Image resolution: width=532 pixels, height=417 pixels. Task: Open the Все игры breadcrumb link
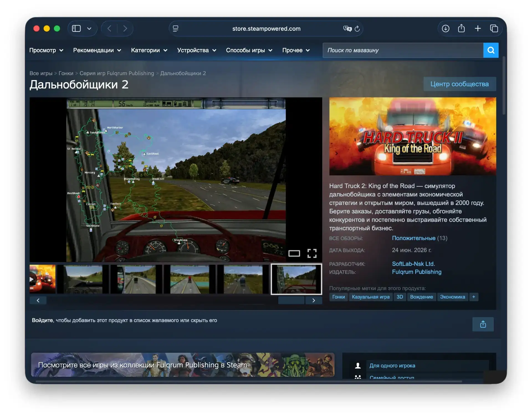[x=41, y=73]
